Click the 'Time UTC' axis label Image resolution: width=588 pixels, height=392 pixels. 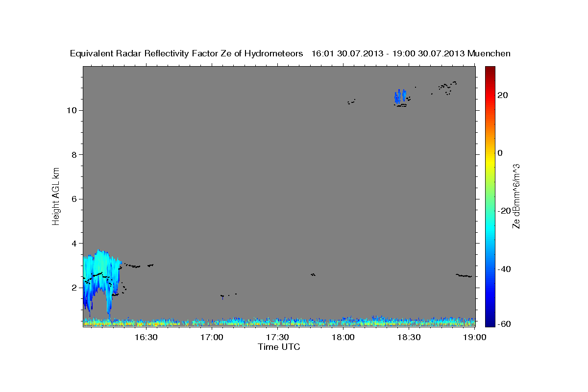(279, 347)
